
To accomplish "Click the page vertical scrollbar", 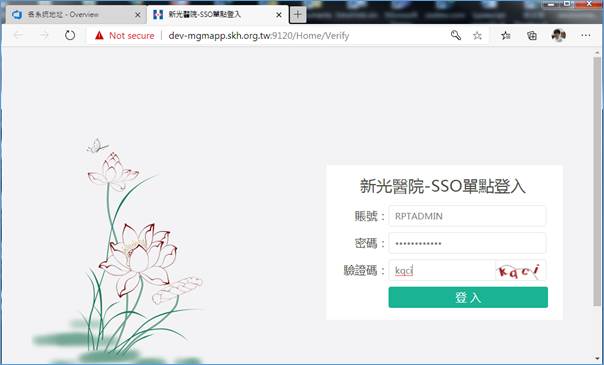I will point(597,181).
